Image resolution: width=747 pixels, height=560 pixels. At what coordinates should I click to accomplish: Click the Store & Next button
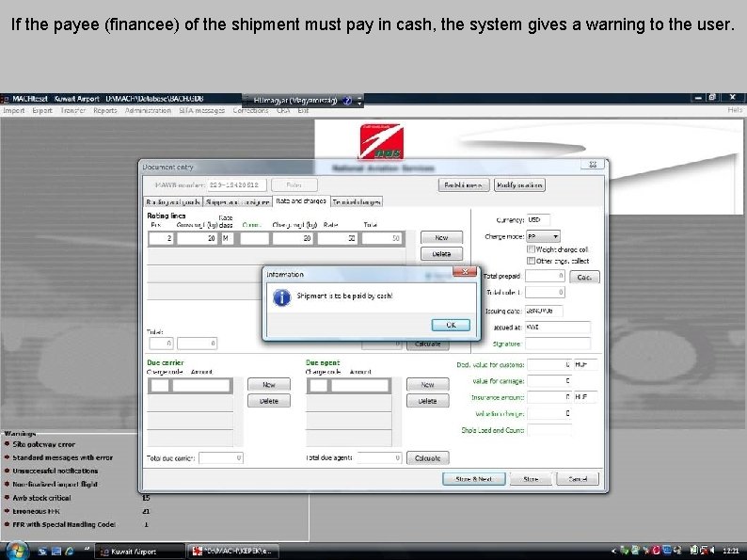(x=473, y=479)
